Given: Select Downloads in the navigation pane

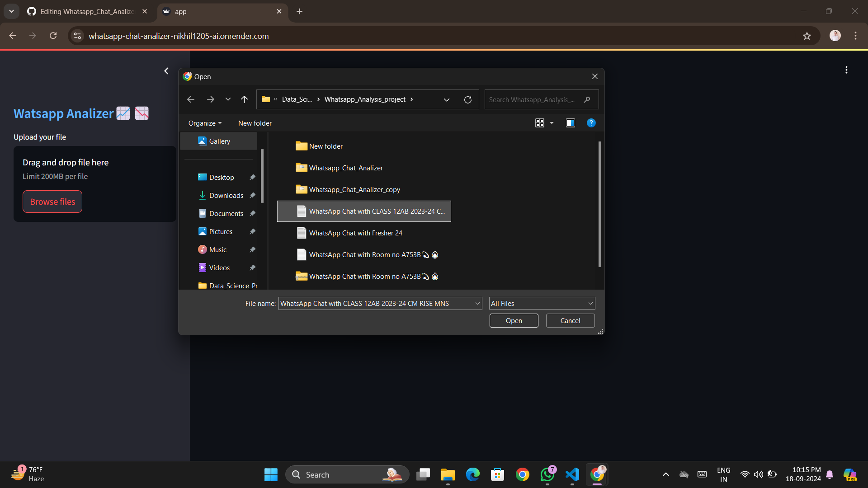Looking at the screenshot, I should click(x=226, y=196).
